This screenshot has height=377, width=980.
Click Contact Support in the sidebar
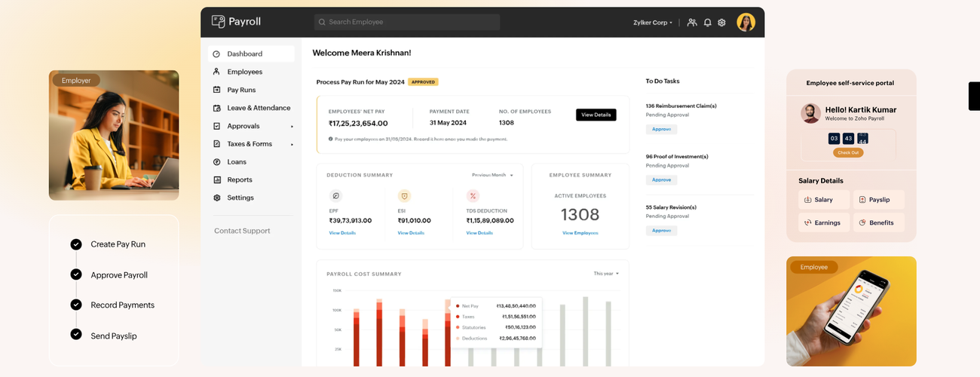242,231
